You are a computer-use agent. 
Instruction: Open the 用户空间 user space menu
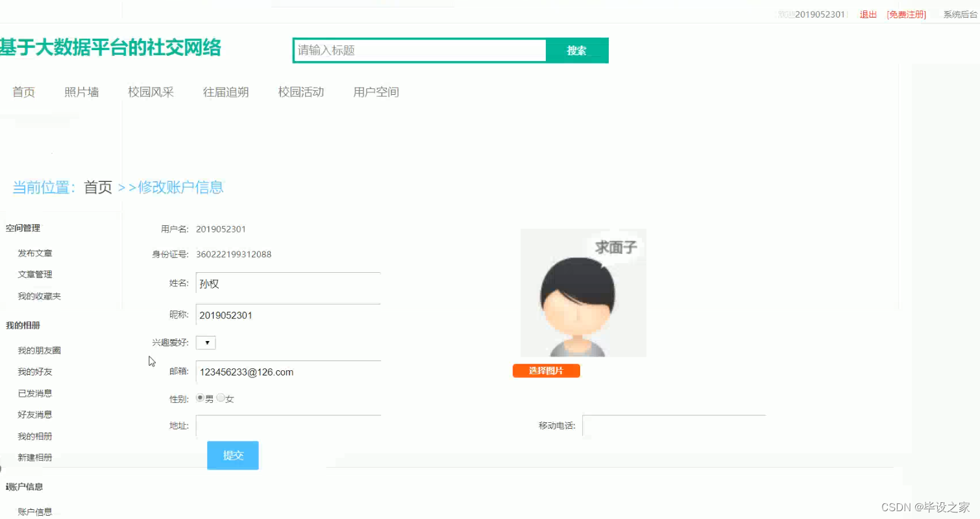[376, 92]
